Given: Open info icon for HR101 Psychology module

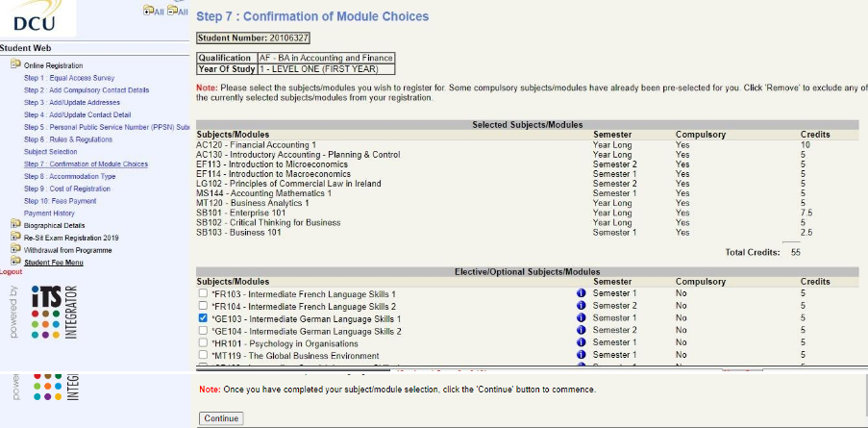Looking at the screenshot, I should coord(581,342).
